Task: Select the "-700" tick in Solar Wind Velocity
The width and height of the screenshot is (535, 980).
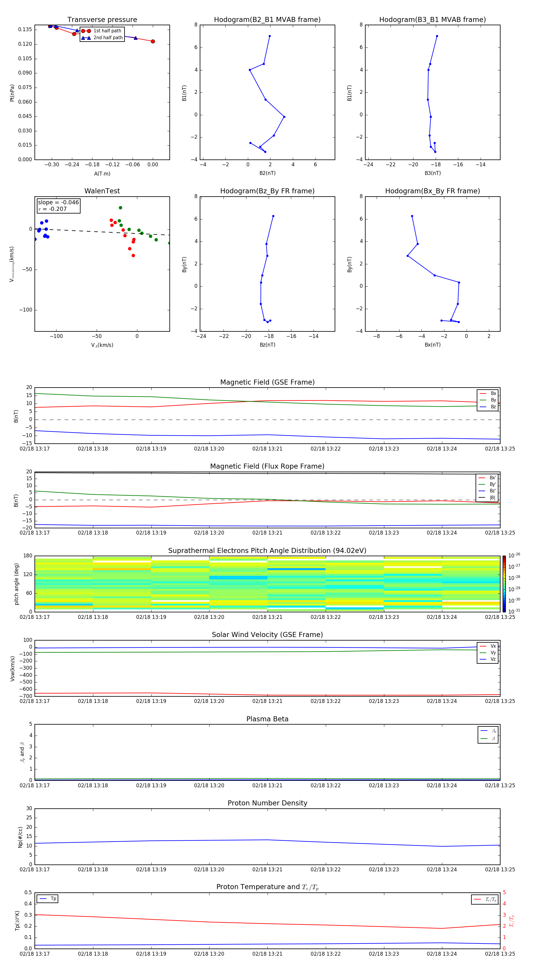Action: (26, 696)
